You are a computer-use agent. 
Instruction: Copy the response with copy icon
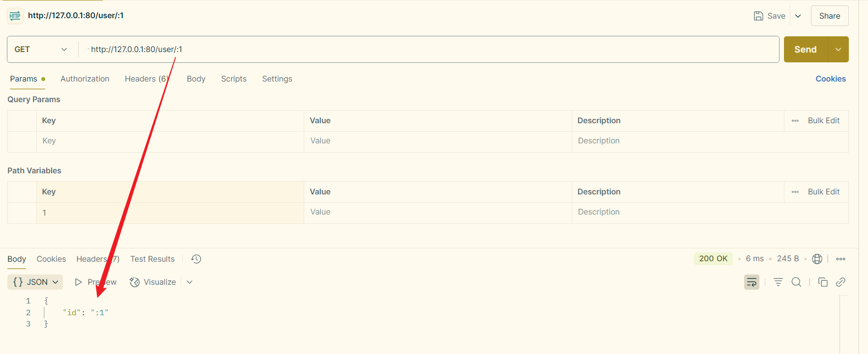coord(823,282)
